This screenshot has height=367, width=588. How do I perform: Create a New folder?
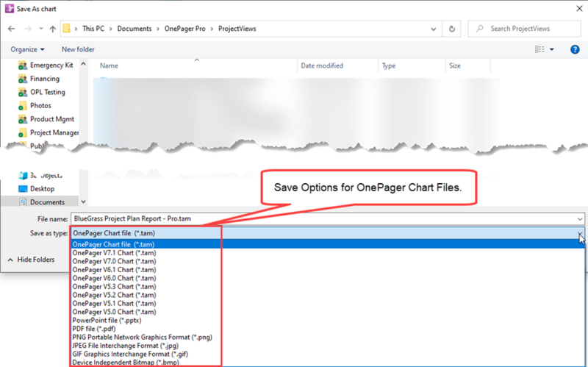(x=78, y=49)
